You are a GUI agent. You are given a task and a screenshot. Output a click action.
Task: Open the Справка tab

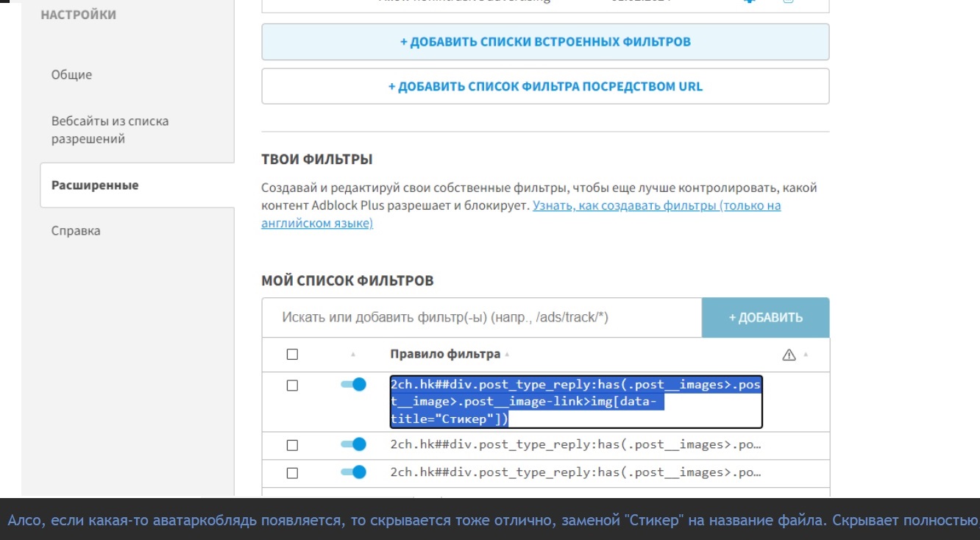pos(76,231)
